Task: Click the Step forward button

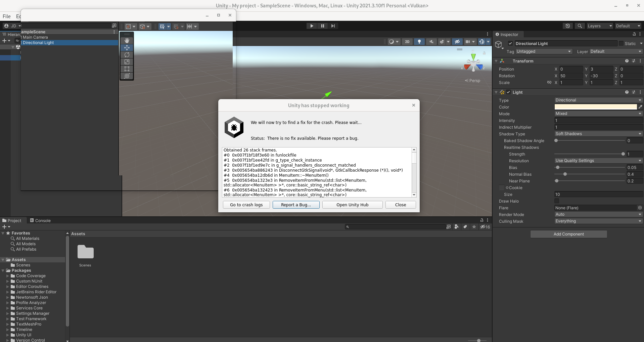Action: click(x=333, y=26)
